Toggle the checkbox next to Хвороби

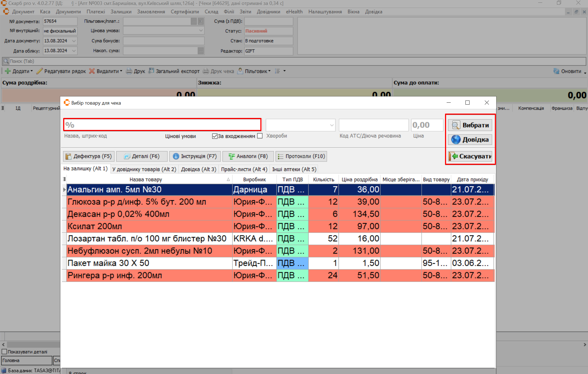pyautogui.click(x=260, y=136)
